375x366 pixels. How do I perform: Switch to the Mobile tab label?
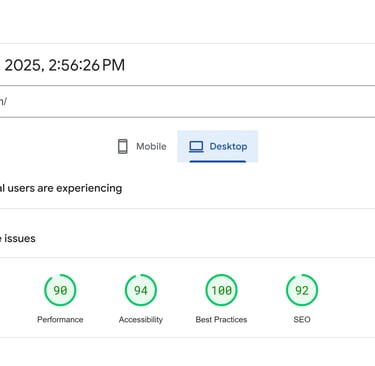(151, 146)
